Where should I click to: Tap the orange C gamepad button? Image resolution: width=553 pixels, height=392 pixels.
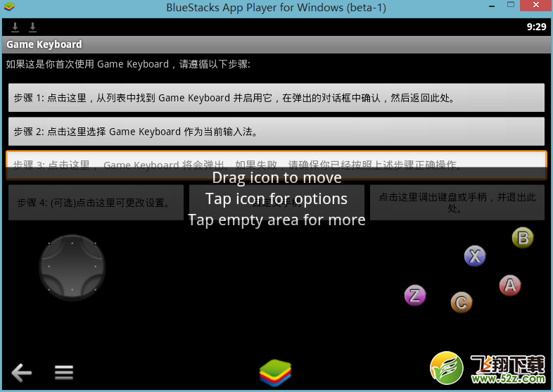coord(462,303)
